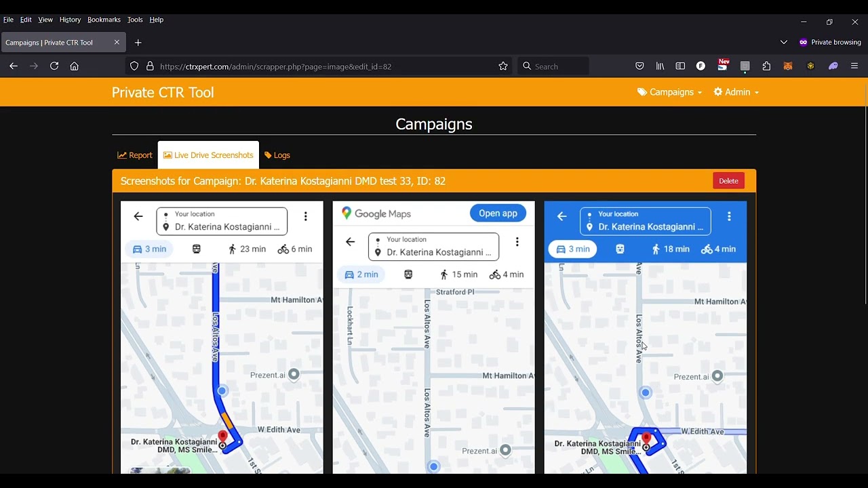Choose 15 min walking option
The height and width of the screenshot is (488, 868).
pyautogui.click(x=458, y=274)
